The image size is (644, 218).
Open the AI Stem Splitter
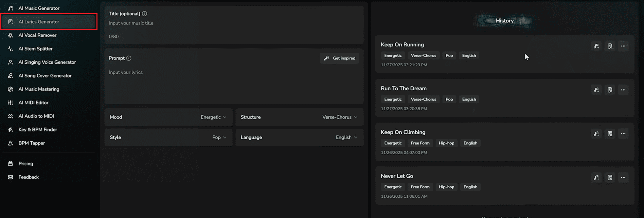click(35, 49)
